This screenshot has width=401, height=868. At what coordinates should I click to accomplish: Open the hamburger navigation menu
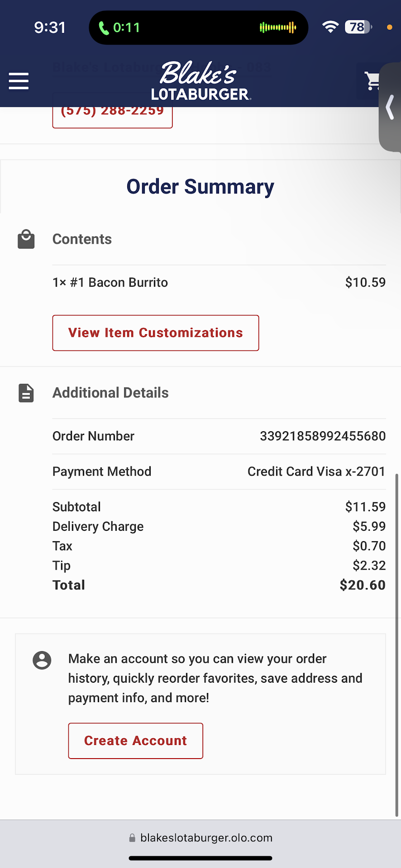pos(19,81)
